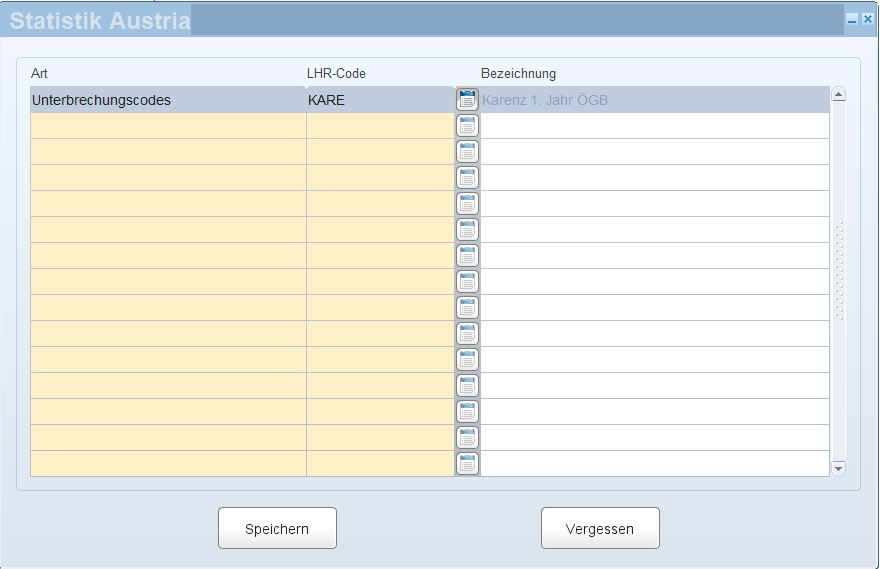
Task: Focus the empty Bezeichnung field in the second row
Action: pyautogui.click(x=654, y=126)
